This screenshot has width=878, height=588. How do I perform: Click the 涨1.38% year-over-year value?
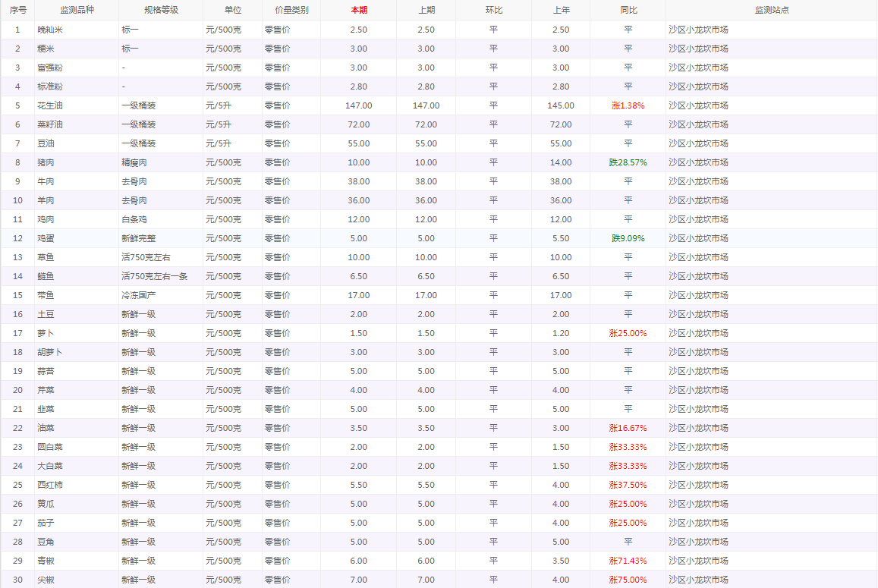click(628, 105)
